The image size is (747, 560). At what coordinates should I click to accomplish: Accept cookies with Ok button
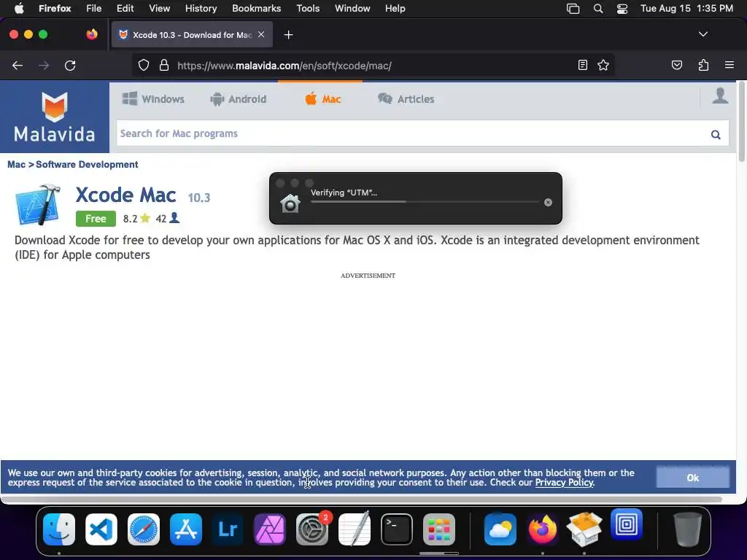point(692,478)
